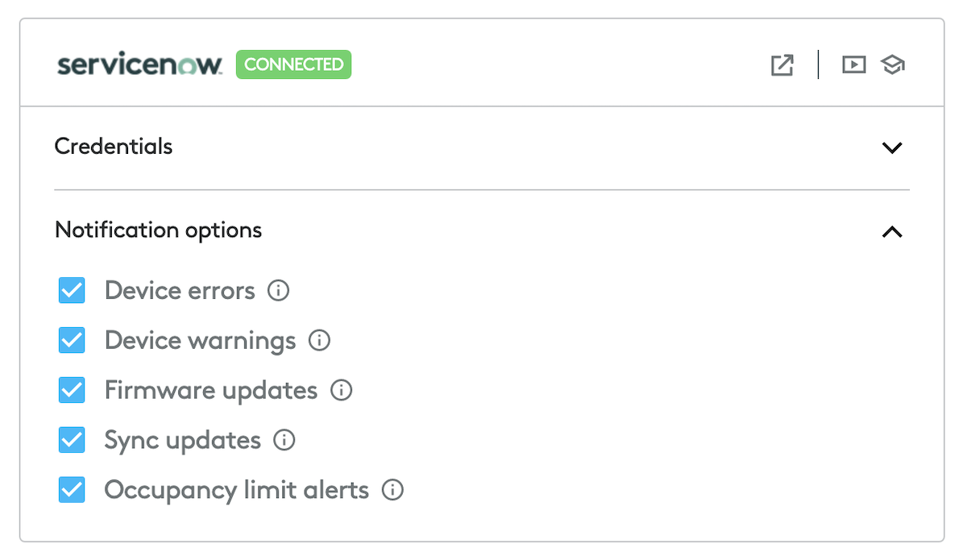
Task: Click the Notification options heading
Action: (x=158, y=230)
